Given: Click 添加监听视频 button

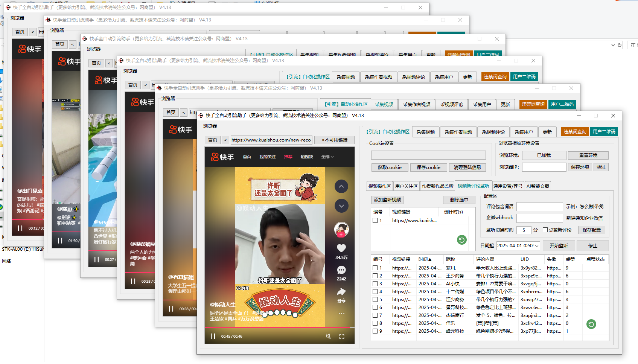Looking at the screenshot, I should (x=387, y=200).
